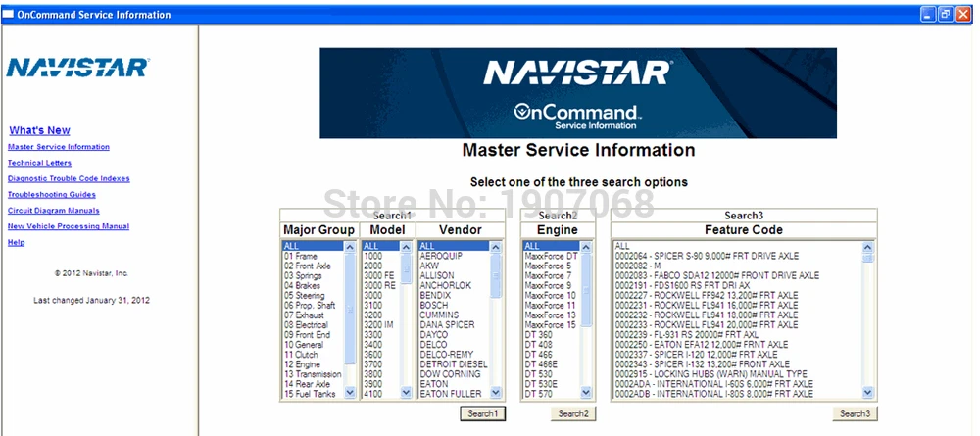Select MaxxForce DT engine
Screen dimensions: 980x436
coord(552,256)
